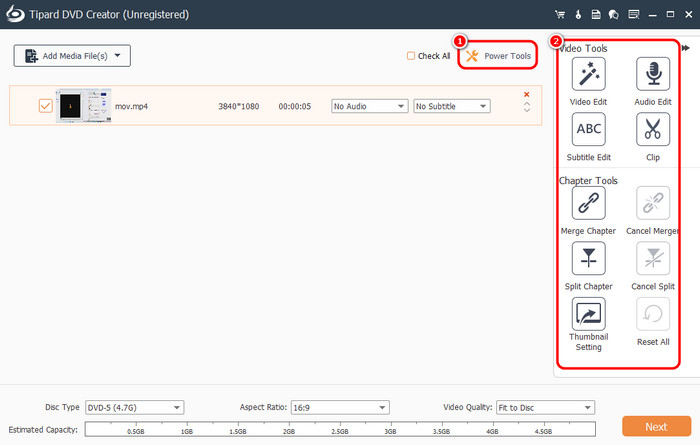
Task: Open the Audio Edit tool
Action: coord(652,74)
